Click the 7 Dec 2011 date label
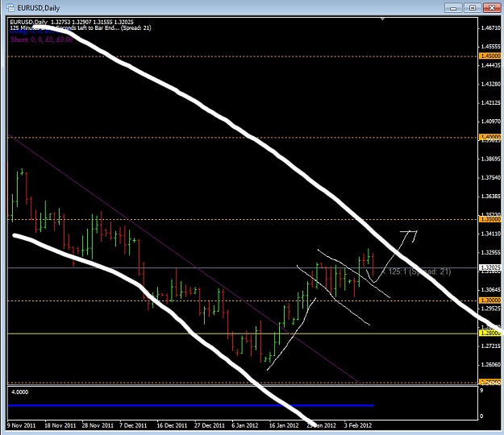The width and height of the screenshot is (504, 435). (x=133, y=425)
